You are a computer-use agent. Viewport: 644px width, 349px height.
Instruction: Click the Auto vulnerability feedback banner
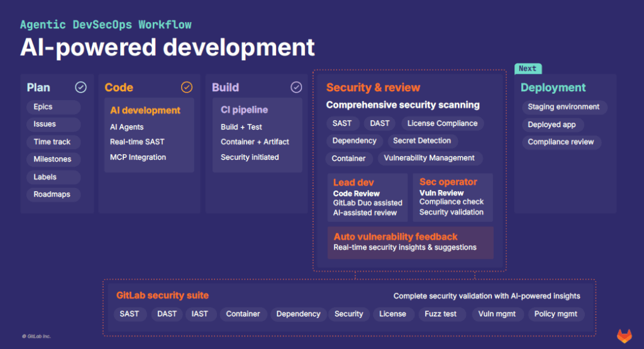tap(410, 242)
